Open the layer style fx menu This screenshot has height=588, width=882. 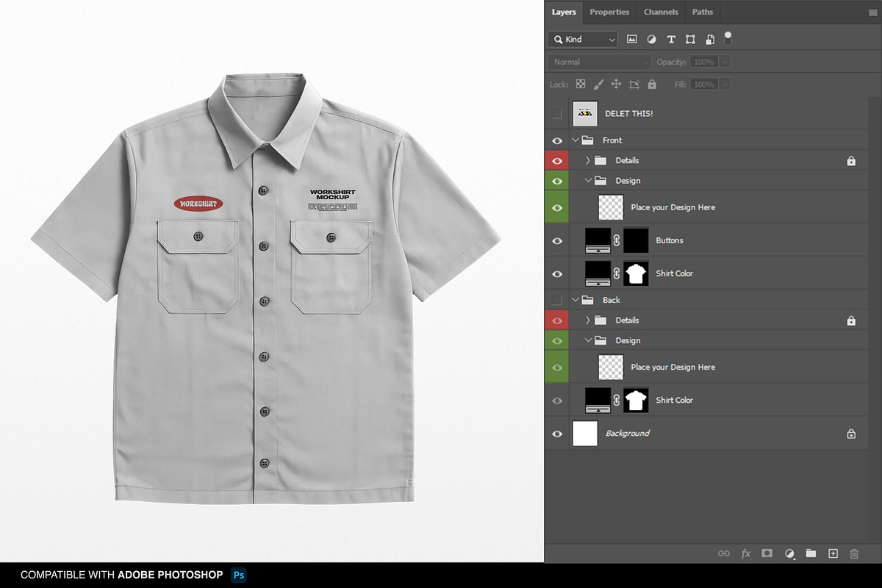[x=745, y=553]
